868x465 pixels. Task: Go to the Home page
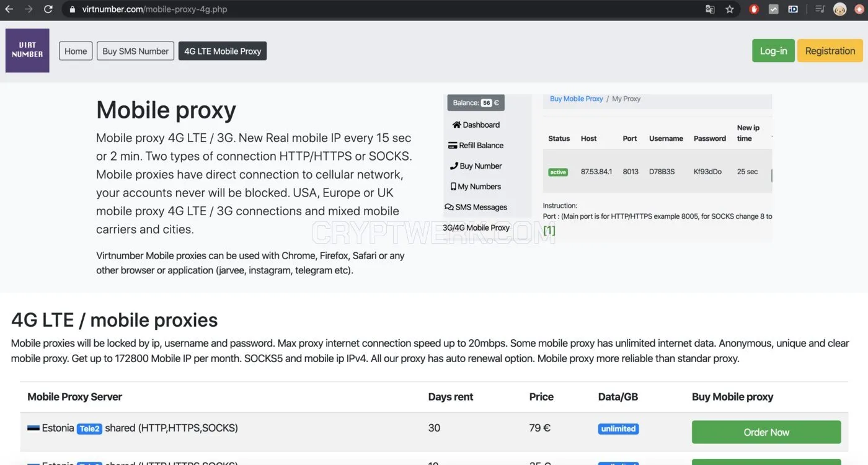click(76, 51)
